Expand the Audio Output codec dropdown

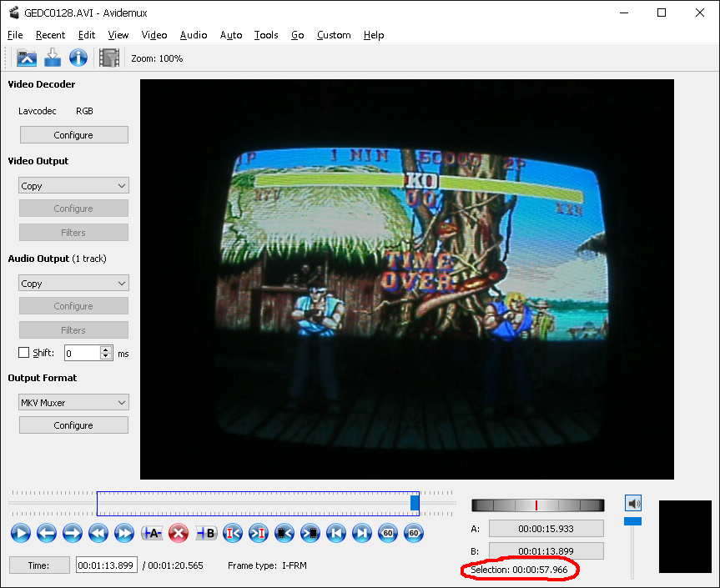(x=73, y=284)
